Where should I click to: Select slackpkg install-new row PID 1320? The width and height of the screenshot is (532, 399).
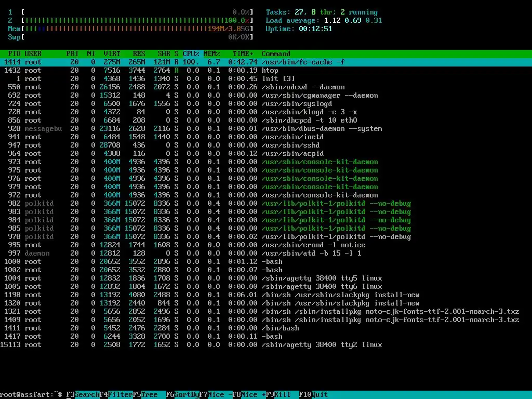[x=266, y=303]
